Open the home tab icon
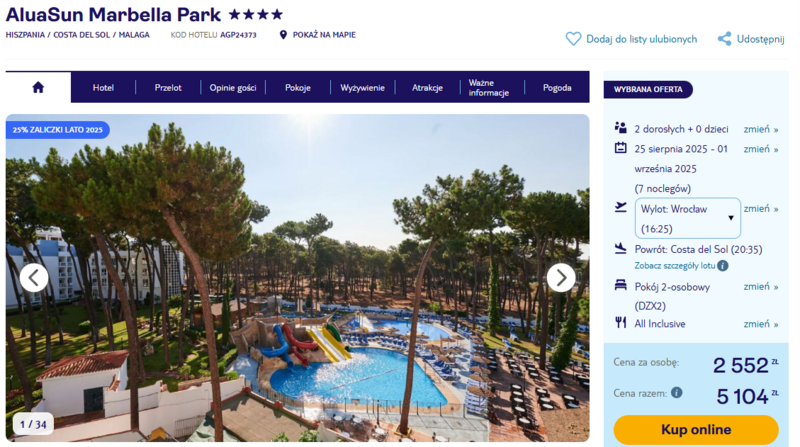Viewport: 800px width, 447px height. tap(38, 87)
